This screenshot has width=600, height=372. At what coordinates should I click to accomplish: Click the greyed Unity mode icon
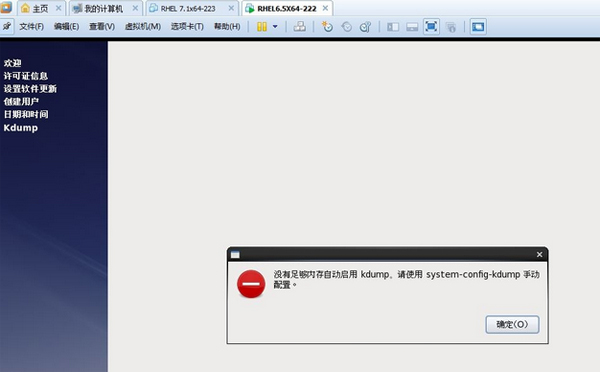click(451, 27)
